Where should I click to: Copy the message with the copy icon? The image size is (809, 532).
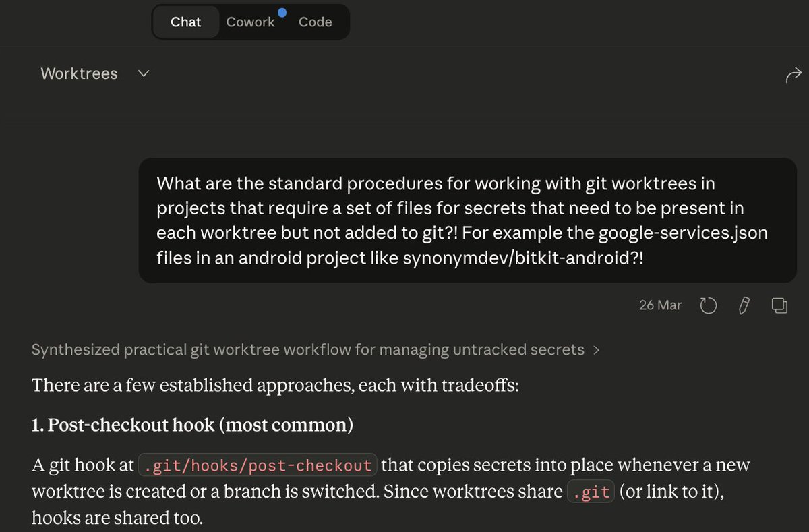pyautogui.click(x=779, y=305)
